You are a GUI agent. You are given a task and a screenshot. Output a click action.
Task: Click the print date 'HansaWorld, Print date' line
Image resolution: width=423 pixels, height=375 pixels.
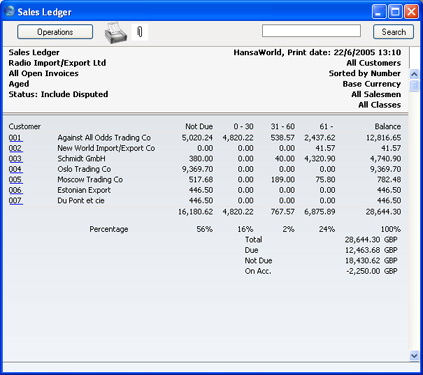(317, 52)
